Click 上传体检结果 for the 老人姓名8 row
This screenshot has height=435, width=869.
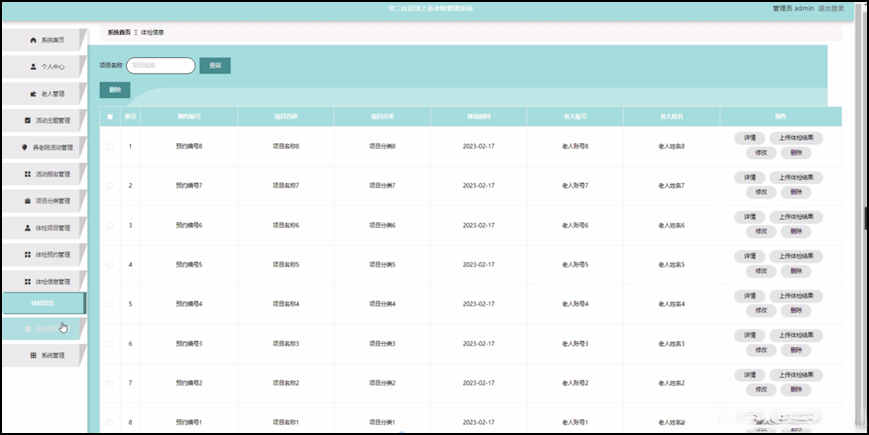[x=796, y=138]
